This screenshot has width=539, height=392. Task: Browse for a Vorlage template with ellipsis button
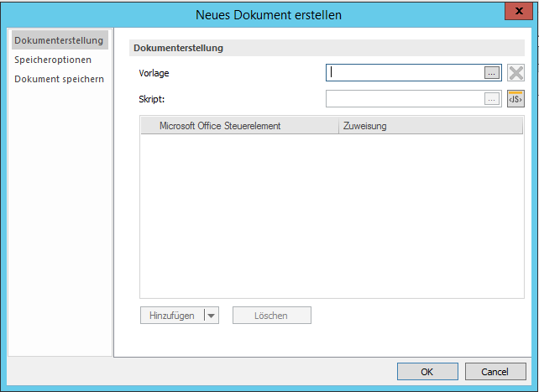pyautogui.click(x=492, y=73)
